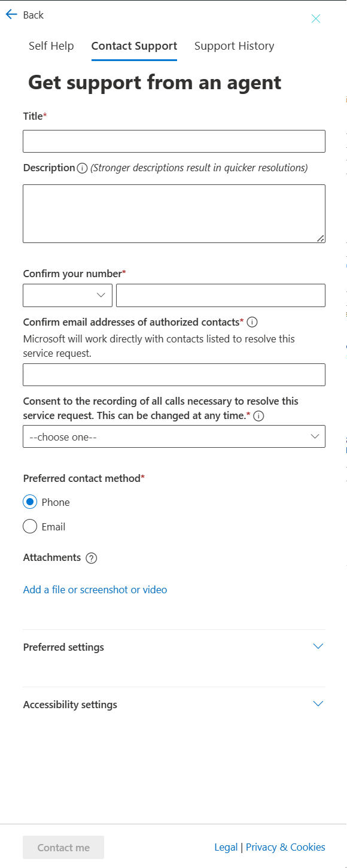Click the Title input field
The image size is (347, 868).
tap(174, 141)
